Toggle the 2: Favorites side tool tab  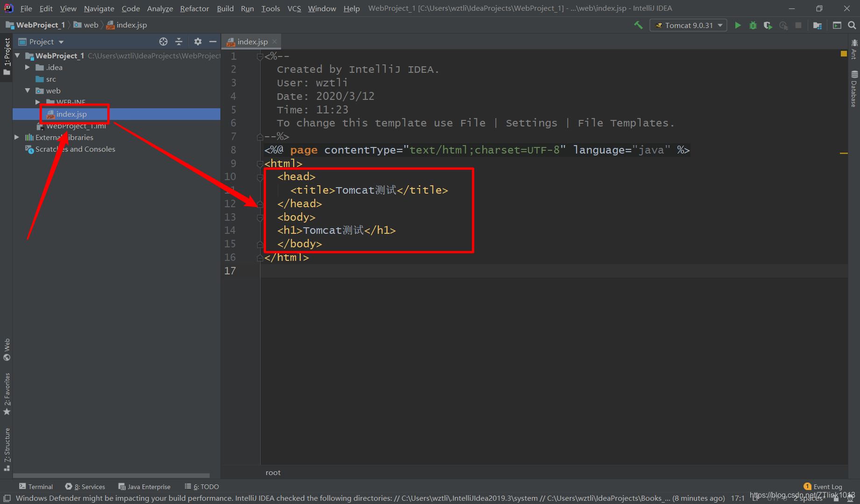7,394
